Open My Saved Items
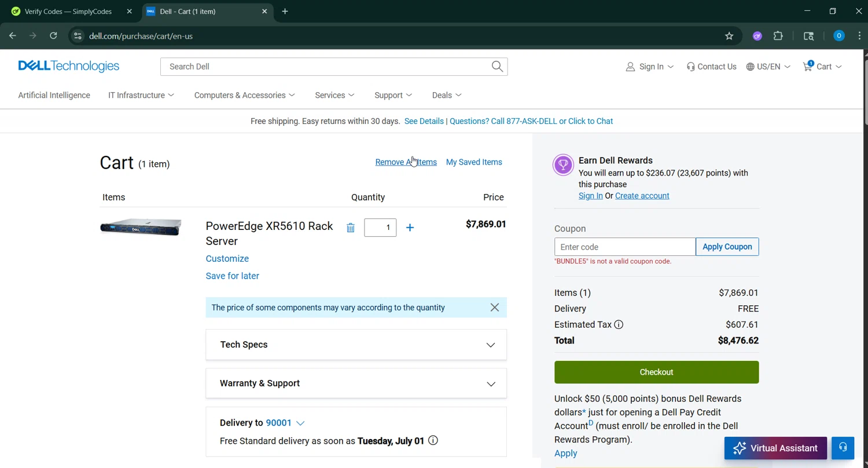868x468 pixels. click(474, 162)
